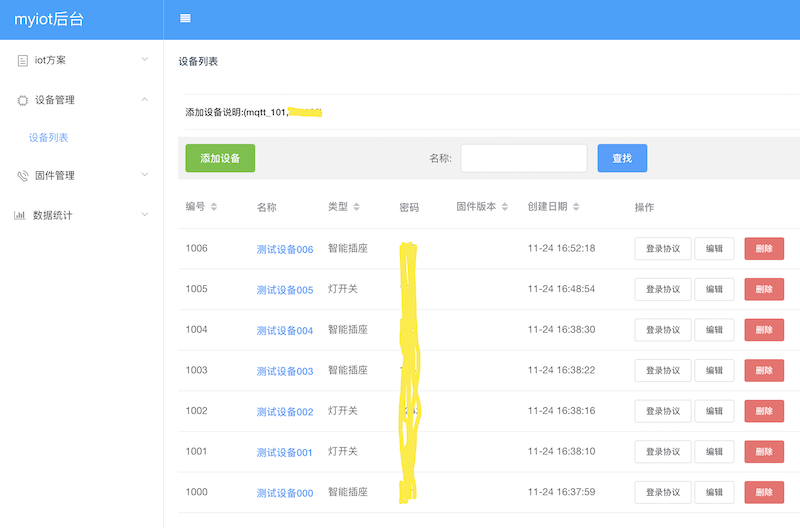Click the 设备管理 chip icon in sidebar
Image resolution: width=800 pixels, height=528 pixels.
click(x=22, y=100)
